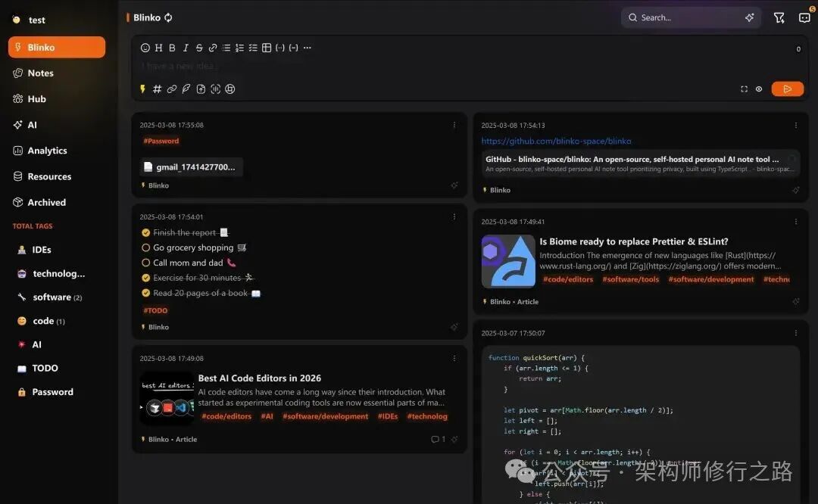Open Best AI Code Editors thumbnail
The width and height of the screenshot is (818, 504).
(x=167, y=399)
